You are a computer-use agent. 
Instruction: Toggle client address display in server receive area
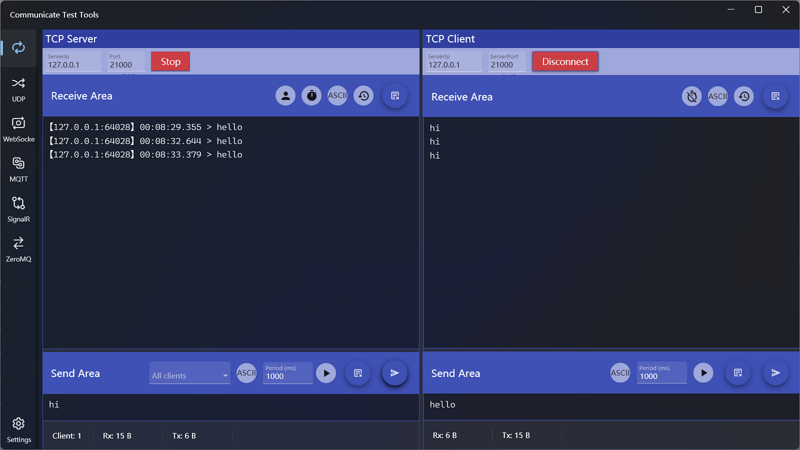point(285,96)
